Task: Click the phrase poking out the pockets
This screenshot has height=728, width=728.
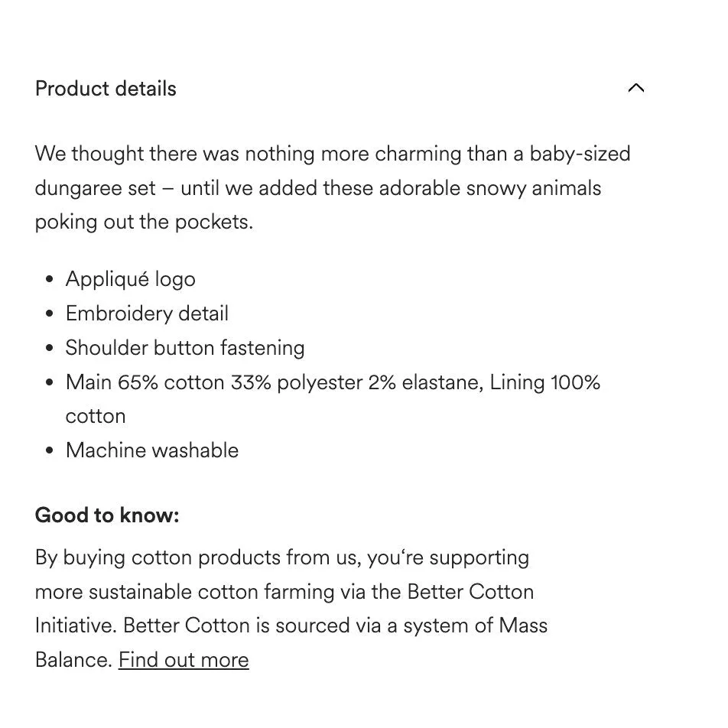Action: (143, 222)
